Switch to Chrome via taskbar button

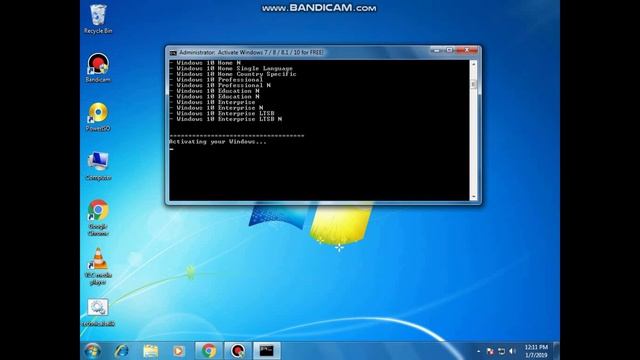[x=209, y=351]
